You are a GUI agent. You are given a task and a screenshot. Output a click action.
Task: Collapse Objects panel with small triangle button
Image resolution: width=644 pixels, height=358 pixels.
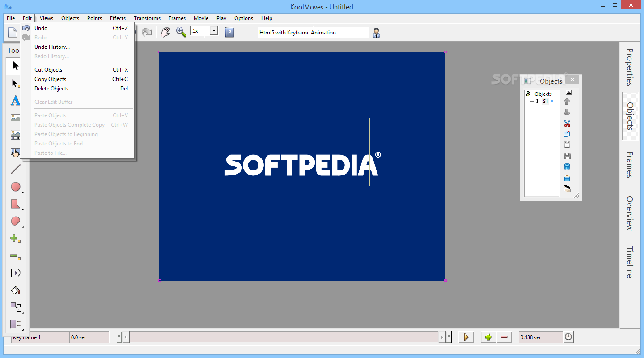(x=568, y=93)
